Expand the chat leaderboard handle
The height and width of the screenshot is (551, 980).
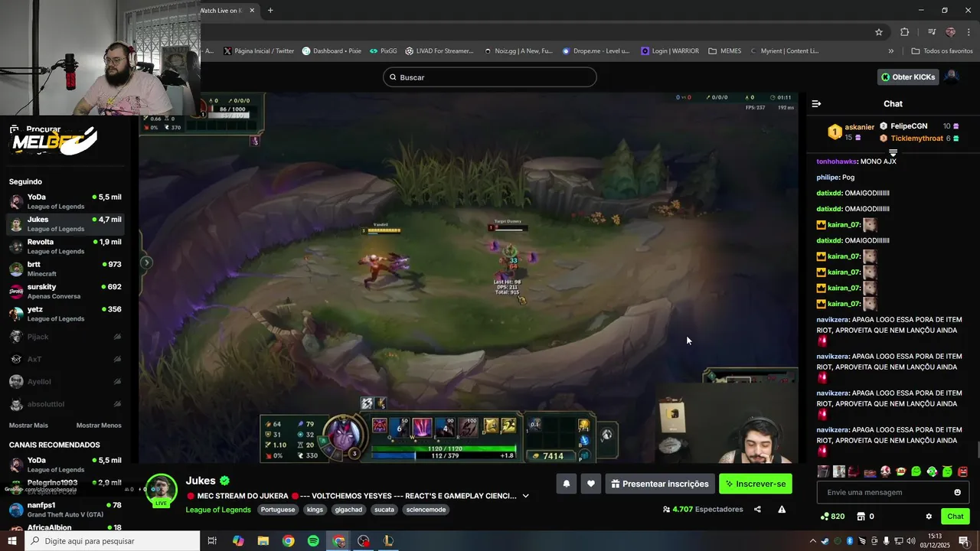coord(893,153)
